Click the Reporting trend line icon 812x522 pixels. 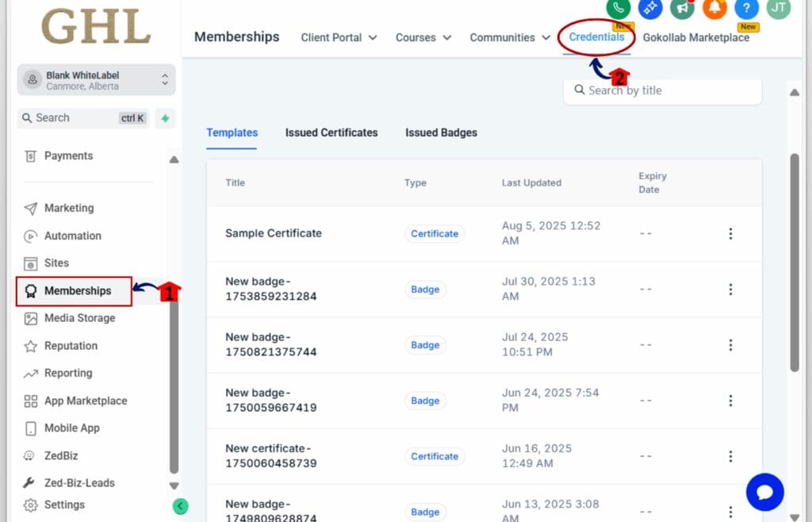point(31,374)
